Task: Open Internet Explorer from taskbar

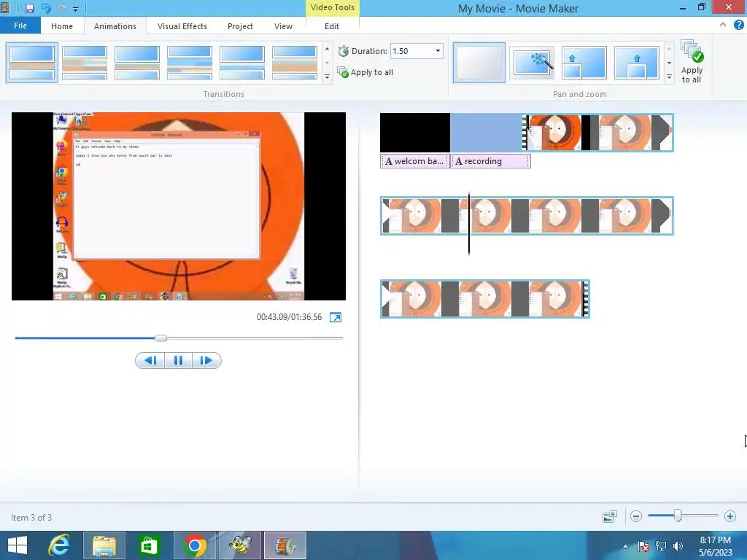Action: click(x=59, y=545)
